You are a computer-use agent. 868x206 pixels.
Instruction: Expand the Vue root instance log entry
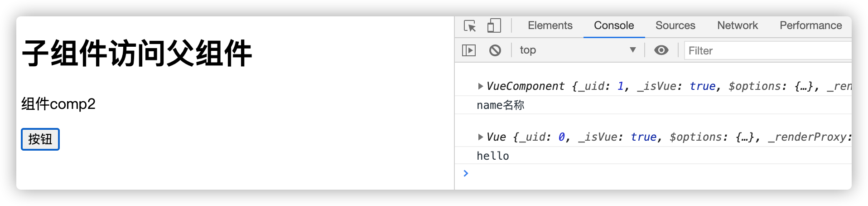click(x=481, y=137)
